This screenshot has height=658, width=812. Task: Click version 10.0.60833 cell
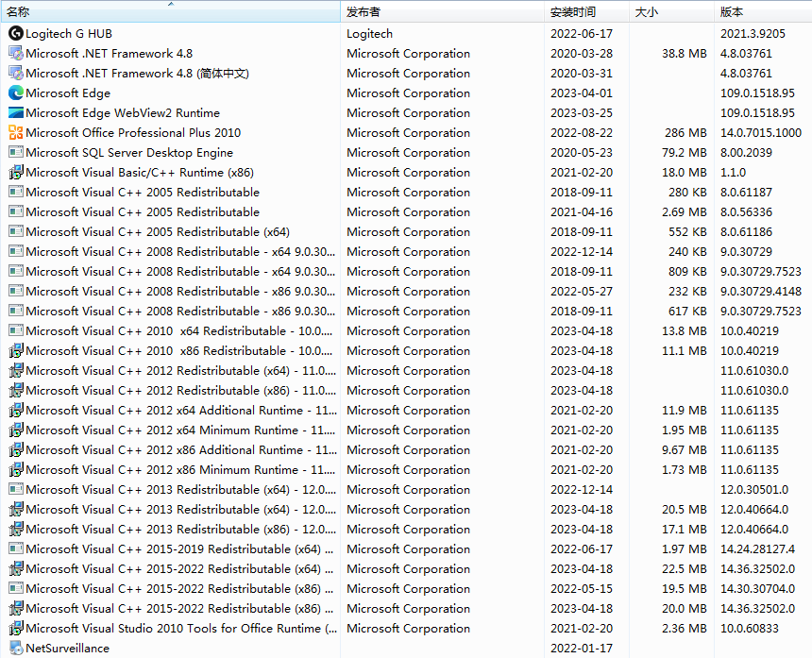[x=750, y=629]
